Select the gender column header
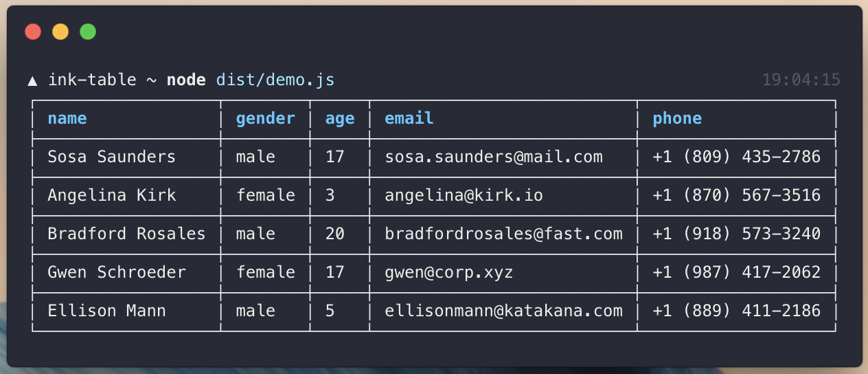Viewport: 868px width, 374px height. click(266, 118)
